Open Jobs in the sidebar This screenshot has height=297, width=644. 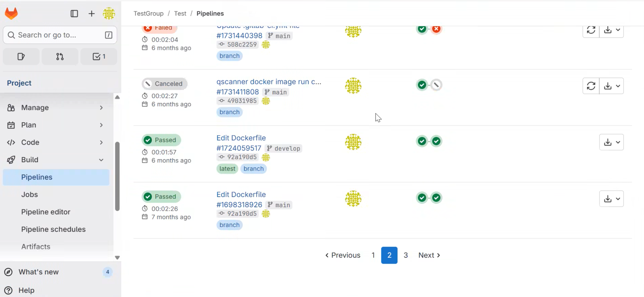pyautogui.click(x=56, y=195)
